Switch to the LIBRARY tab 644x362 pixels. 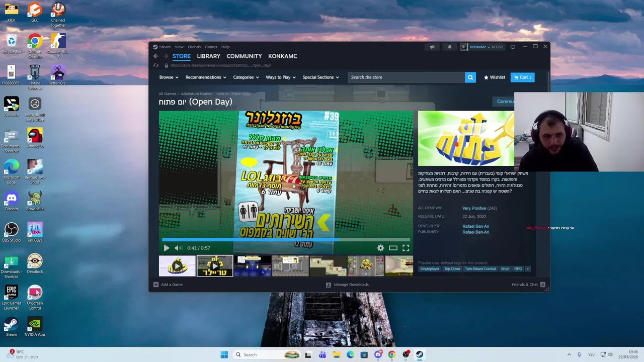click(208, 56)
